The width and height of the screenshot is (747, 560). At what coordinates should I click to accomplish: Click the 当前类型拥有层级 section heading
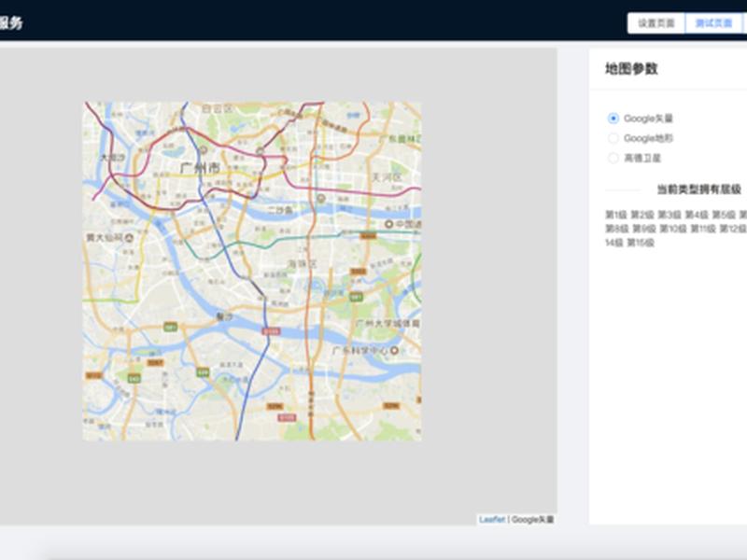[x=698, y=189]
